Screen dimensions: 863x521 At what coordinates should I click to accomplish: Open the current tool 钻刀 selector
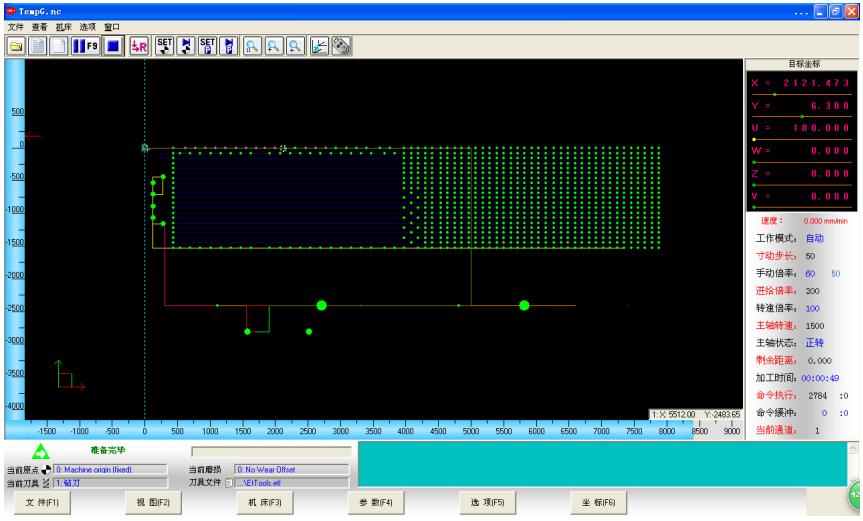[112, 482]
